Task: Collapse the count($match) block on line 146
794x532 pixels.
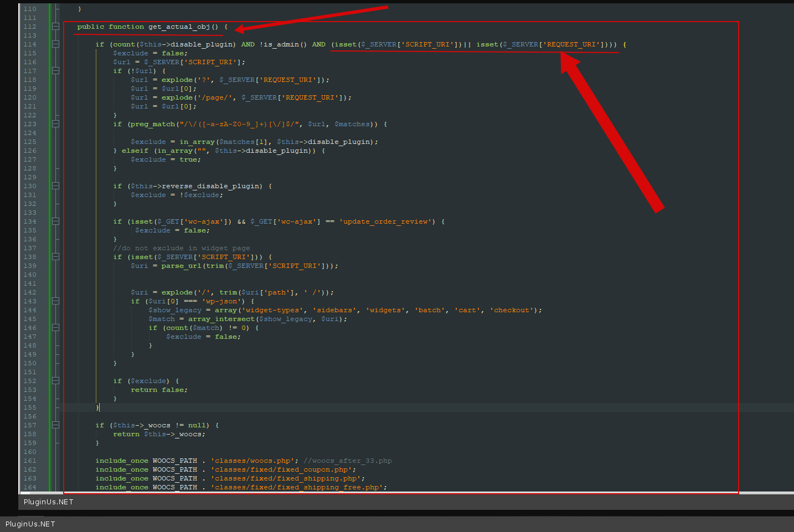Action: (x=55, y=328)
